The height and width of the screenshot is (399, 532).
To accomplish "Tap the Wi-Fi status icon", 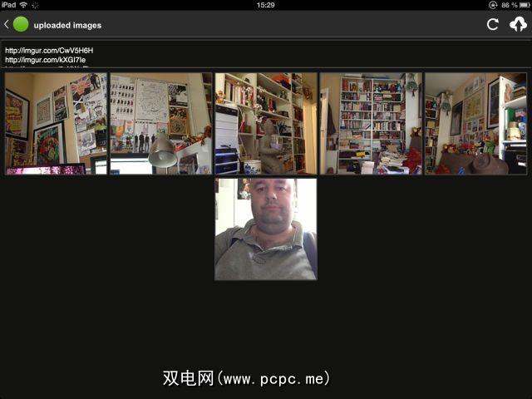I will [x=23, y=5].
